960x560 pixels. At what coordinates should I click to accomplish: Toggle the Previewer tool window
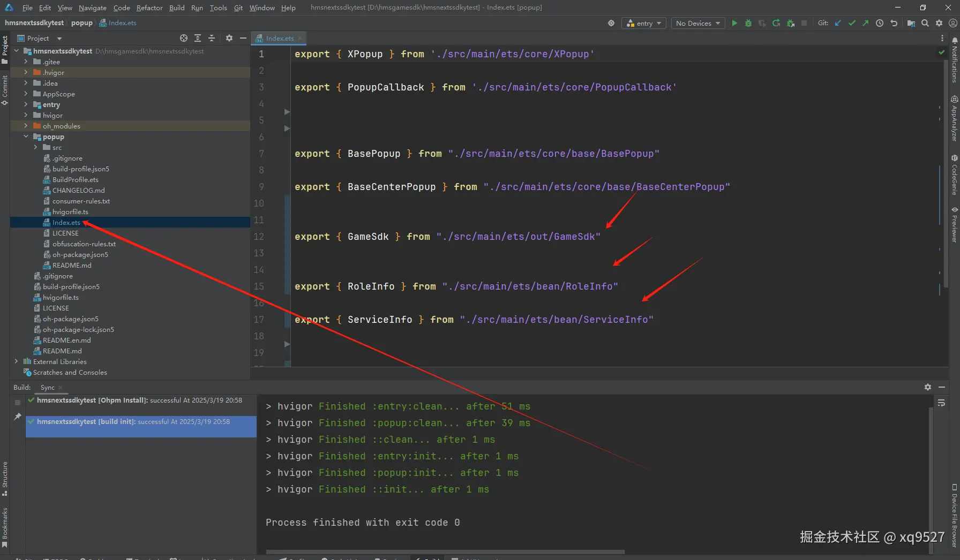[x=955, y=225]
